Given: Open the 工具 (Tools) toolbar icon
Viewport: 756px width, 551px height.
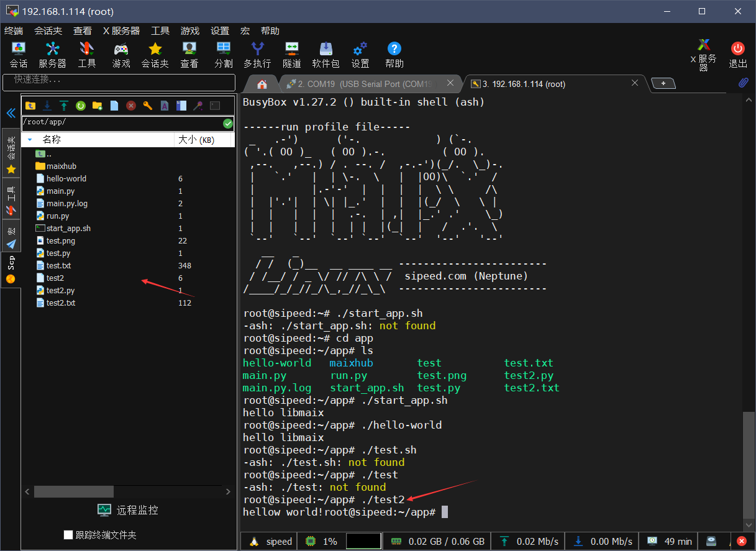Looking at the screenshot, I should (x=87, y=55).
